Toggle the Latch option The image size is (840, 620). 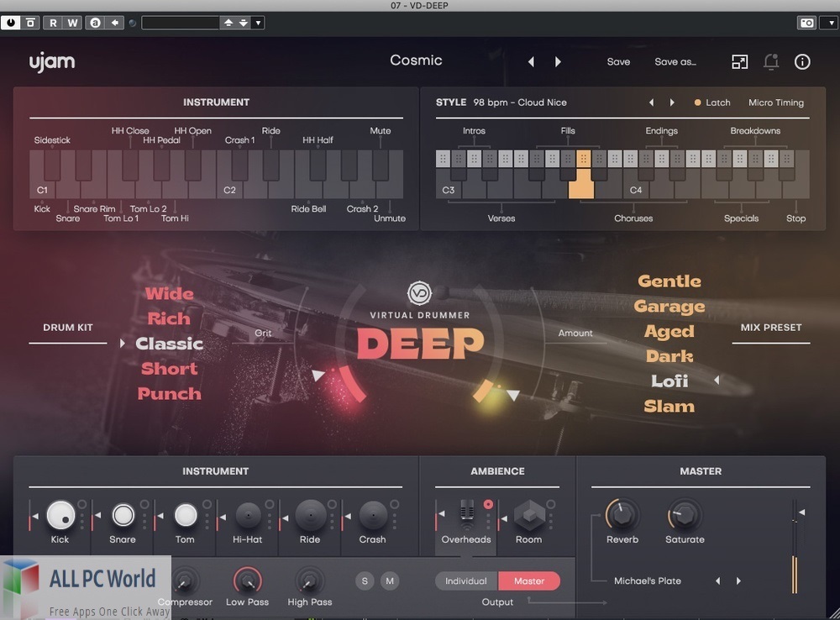click(712, 102)
